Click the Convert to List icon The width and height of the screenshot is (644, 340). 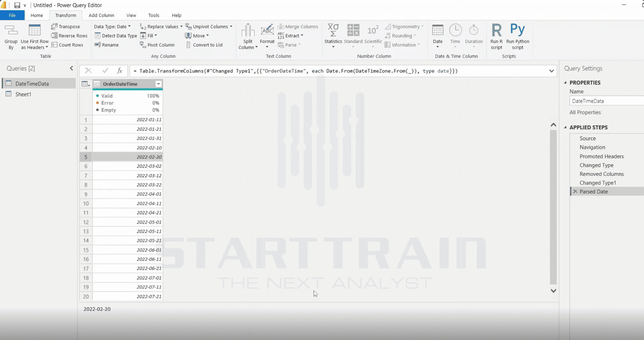click(188, 45)
